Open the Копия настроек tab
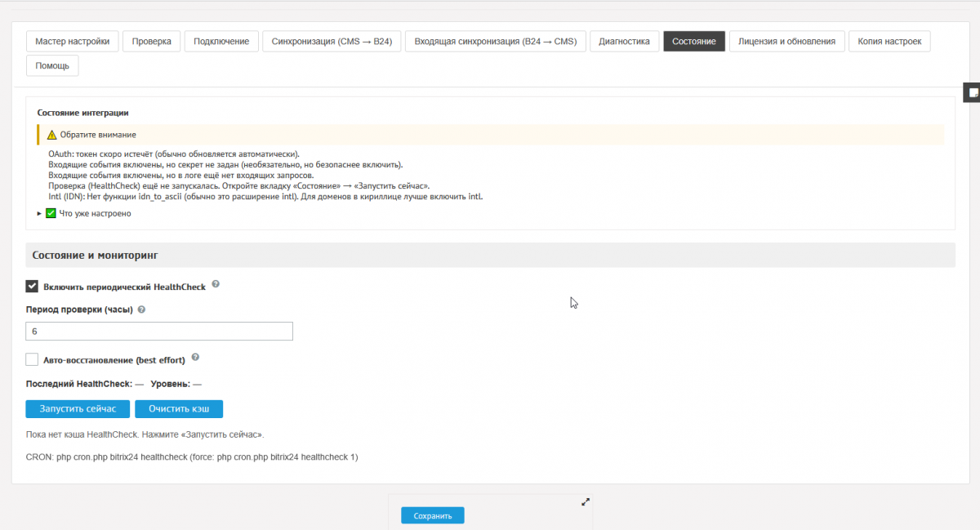 point(889,42)
